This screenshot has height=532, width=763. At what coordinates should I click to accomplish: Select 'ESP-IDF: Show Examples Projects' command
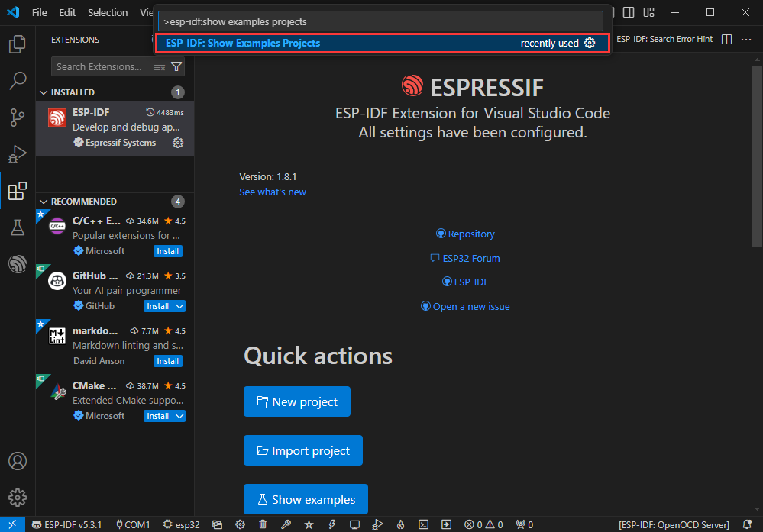point(243,44)
